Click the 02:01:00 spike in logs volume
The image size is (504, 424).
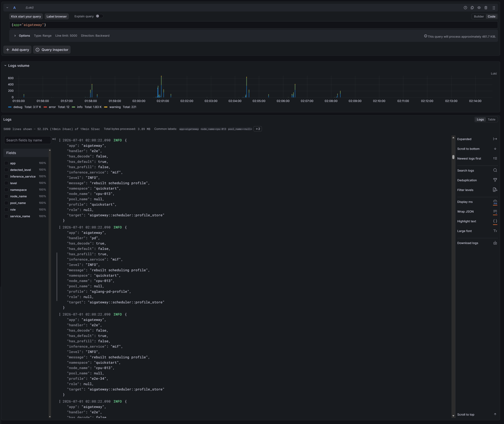click(161, 87)
